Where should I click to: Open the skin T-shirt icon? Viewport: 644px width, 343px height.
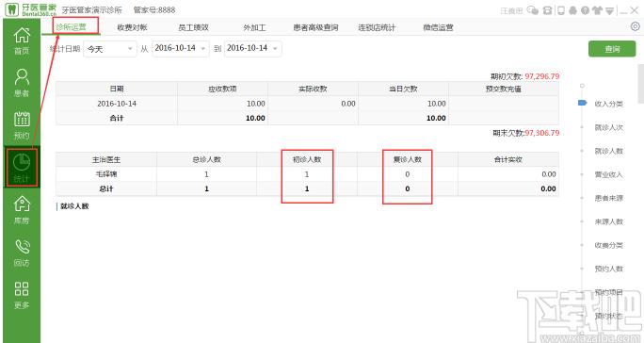tap(597, 10)
